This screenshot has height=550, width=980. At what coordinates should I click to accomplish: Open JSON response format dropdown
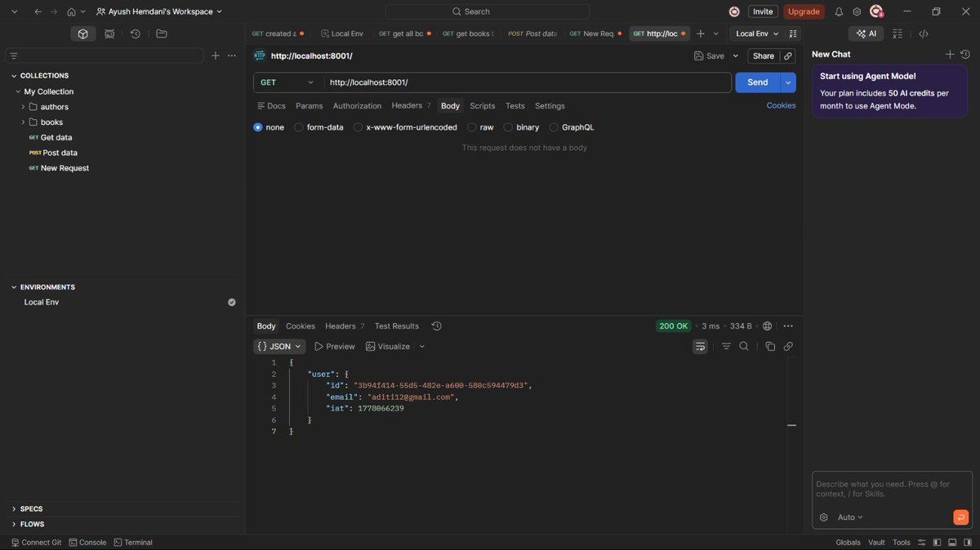point(279,346)
